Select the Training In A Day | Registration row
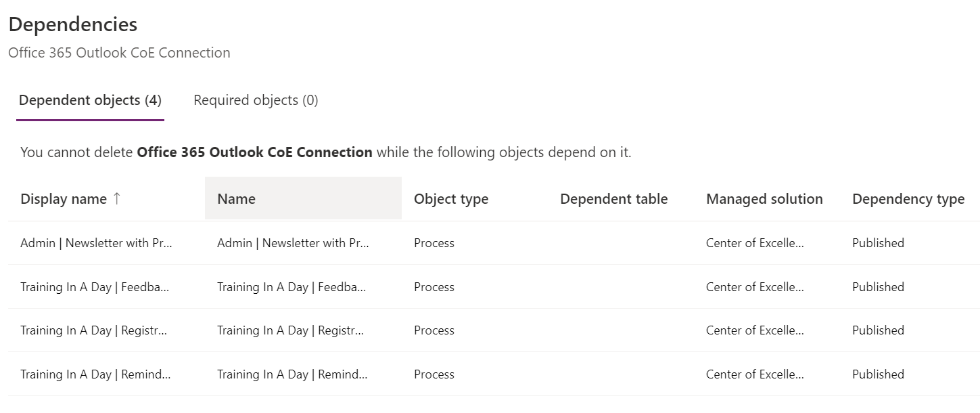Viewport: 980px width, 413px height. coord(95,330)
